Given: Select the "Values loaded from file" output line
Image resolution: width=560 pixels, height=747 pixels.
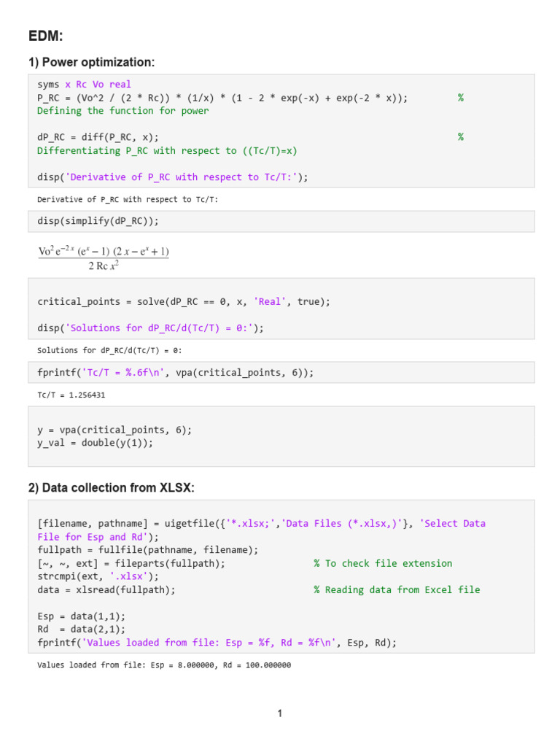Looking at the screenshot, I should point(163,665).
